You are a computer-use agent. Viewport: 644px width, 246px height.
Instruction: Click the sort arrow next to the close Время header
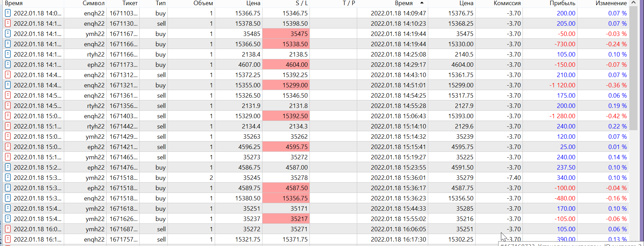pyautogui.click(x=422, y=3)
